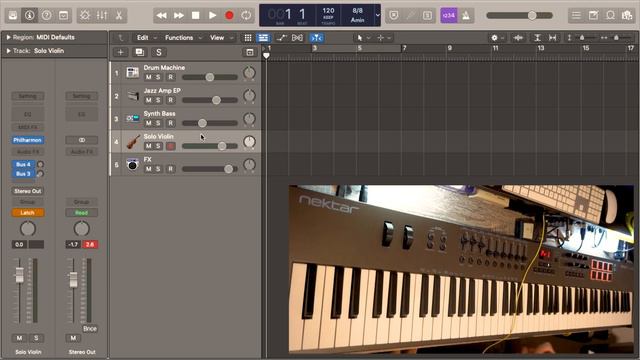
Task: Mute the Drum Machine track
Action: 149,77
